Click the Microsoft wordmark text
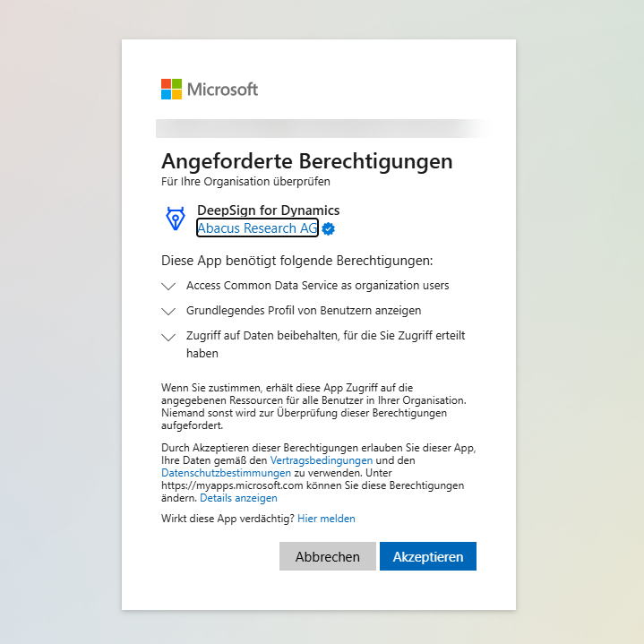644x644 pixels. pyautogui.click(x=222, y=90)
